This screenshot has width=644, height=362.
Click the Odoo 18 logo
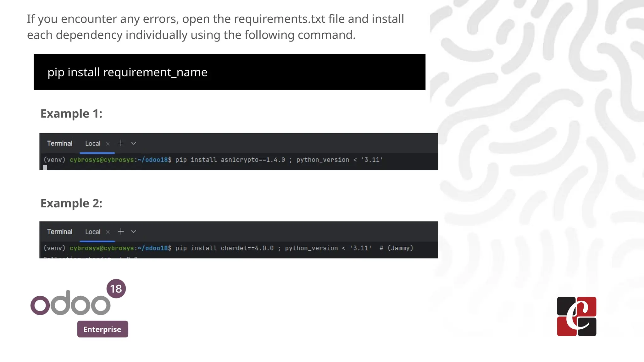click(x=78, y=298)
